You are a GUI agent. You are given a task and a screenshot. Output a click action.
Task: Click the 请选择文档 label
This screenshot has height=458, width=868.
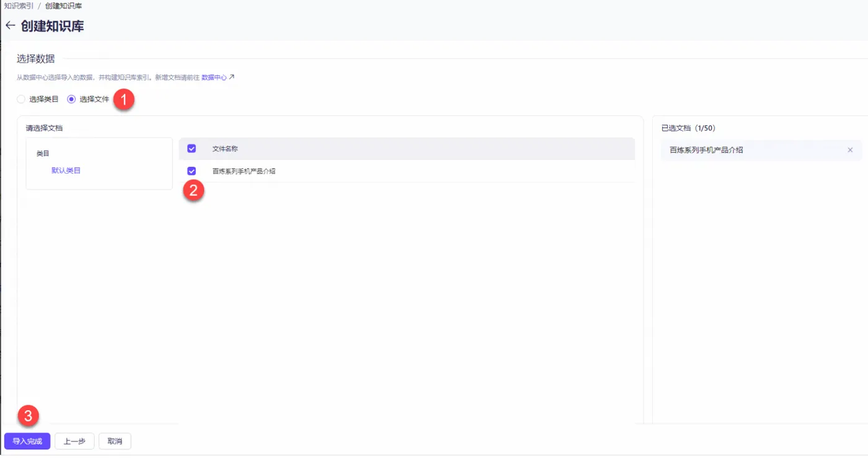44,128
